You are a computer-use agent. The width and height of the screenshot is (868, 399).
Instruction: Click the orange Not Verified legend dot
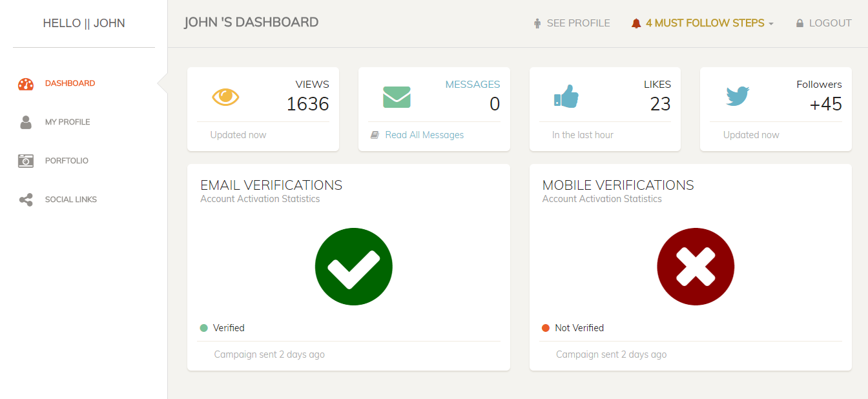(x=546, y=328)
